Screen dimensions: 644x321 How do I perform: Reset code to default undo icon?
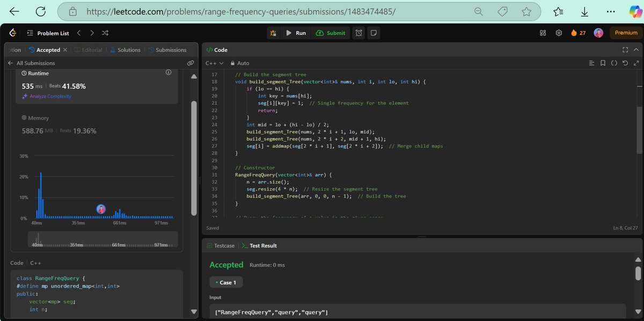pyautogui.click(x=625, y=63)
